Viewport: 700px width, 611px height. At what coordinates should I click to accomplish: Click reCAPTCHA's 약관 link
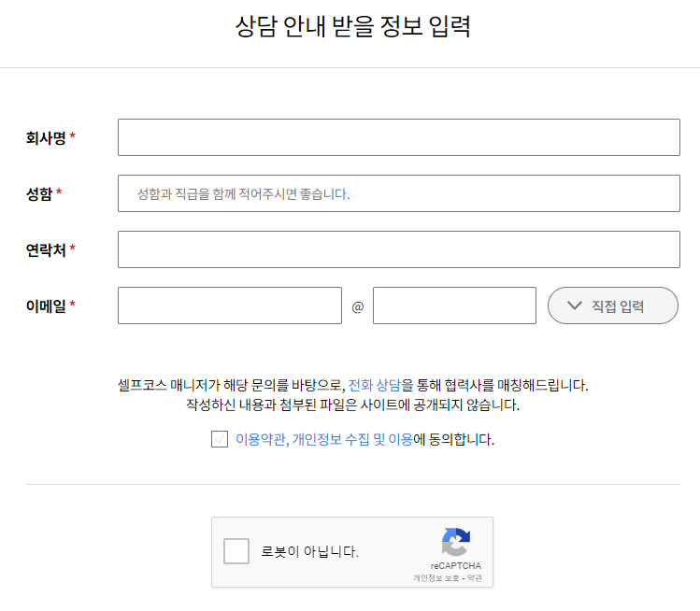pyautogui.click(x=474, y=578)
